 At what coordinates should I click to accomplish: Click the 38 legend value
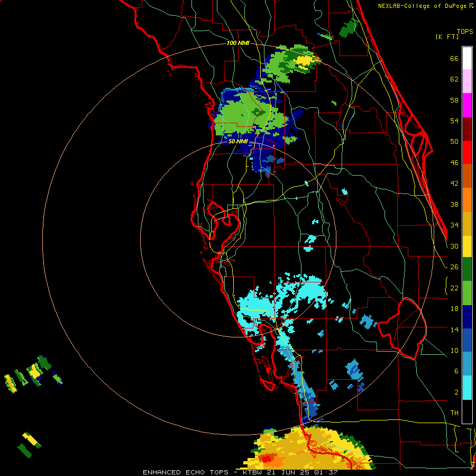tap(454, 204)
